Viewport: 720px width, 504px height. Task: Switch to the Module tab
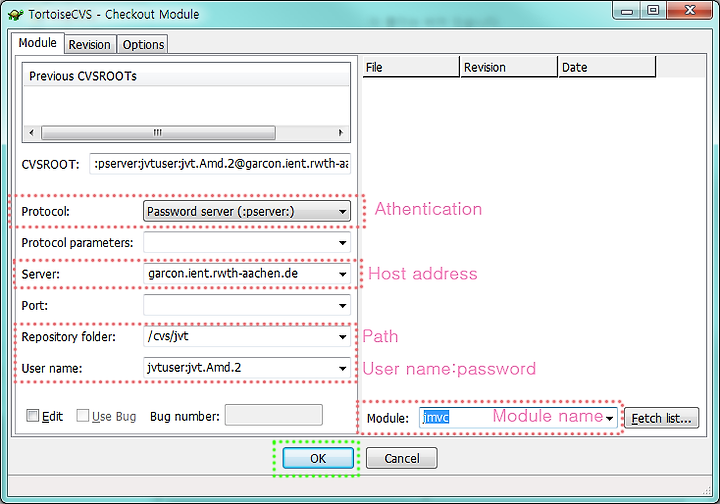coord(38,43)
